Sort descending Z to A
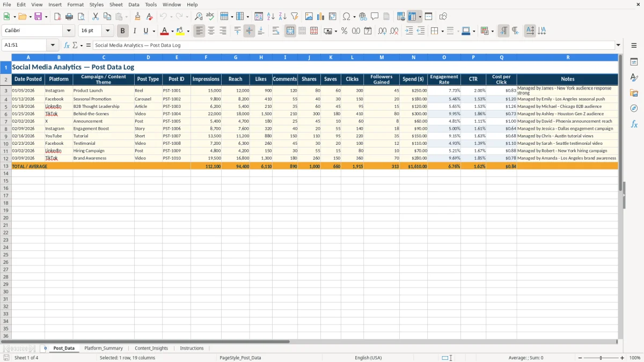 click(283, 17)
